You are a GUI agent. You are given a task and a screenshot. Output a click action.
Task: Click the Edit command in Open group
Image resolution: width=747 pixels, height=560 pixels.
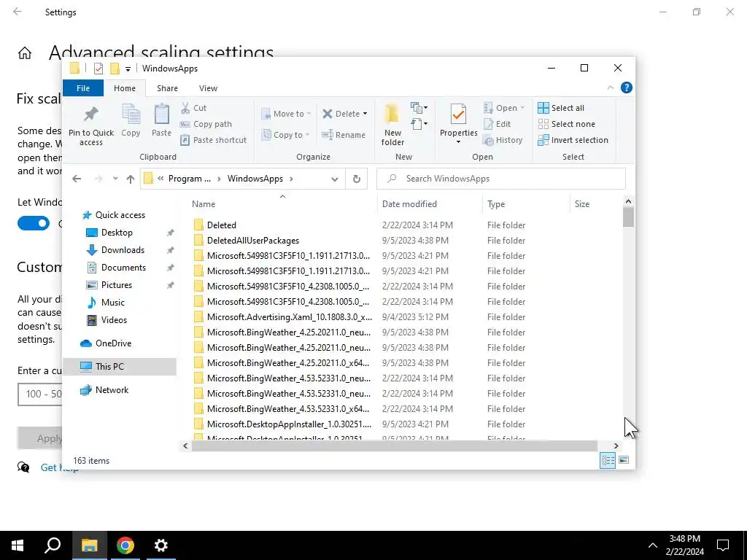point(498,124)
